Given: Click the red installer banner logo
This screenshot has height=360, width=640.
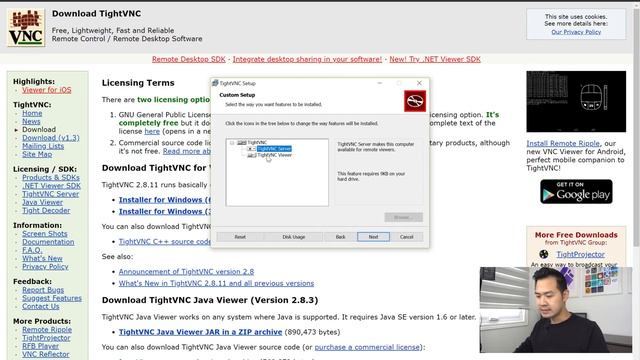Looking at the screenshot, I should 415,101.
